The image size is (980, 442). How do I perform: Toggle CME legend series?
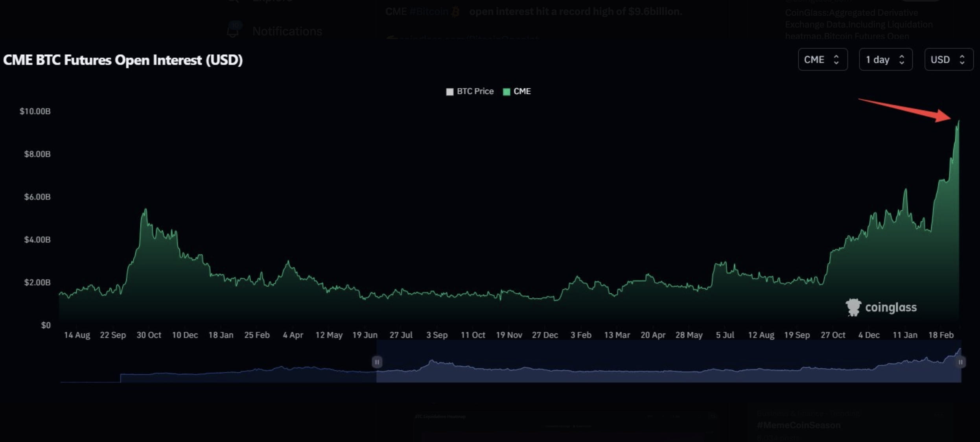pos(517,91)
